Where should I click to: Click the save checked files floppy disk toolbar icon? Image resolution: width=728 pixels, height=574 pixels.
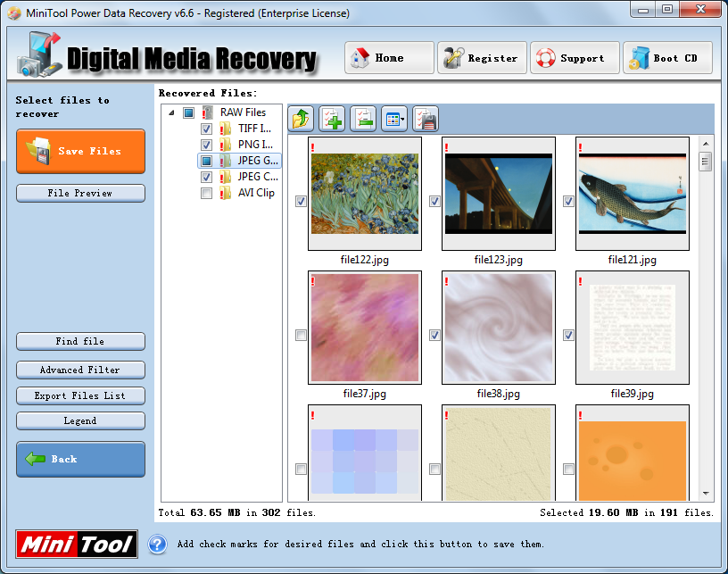pos(426,119)
